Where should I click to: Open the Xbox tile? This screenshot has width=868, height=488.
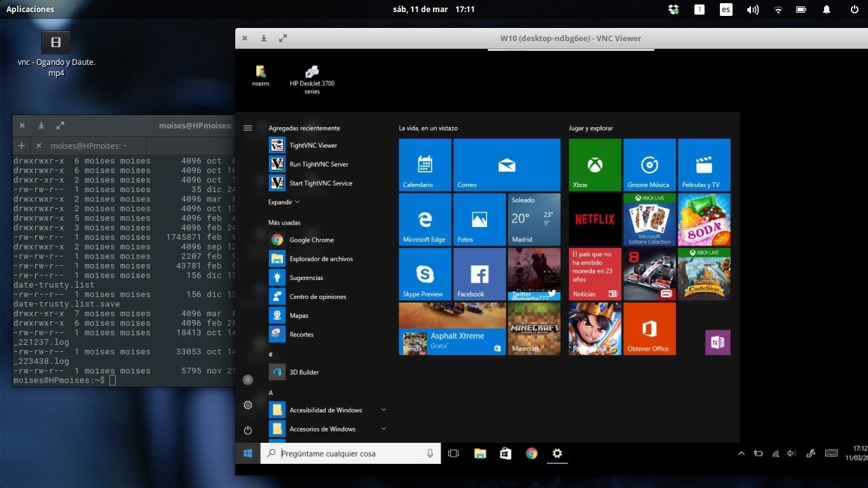[595, 165]
